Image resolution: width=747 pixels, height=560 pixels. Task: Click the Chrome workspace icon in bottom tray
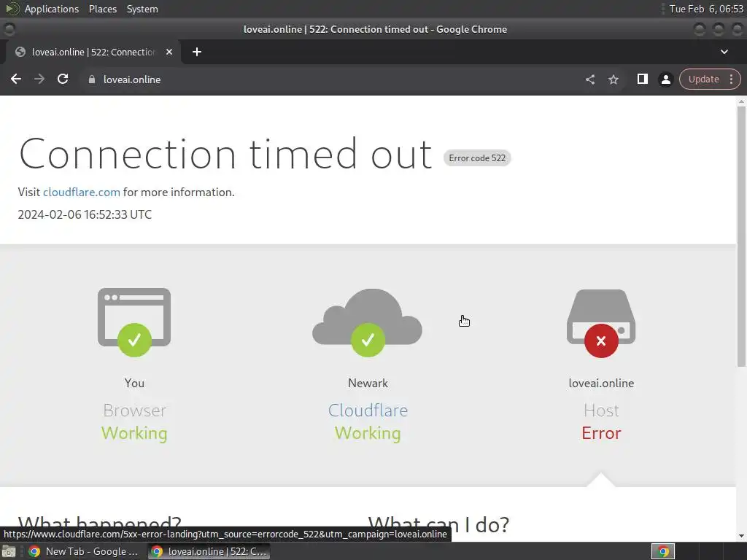point(663,551)
